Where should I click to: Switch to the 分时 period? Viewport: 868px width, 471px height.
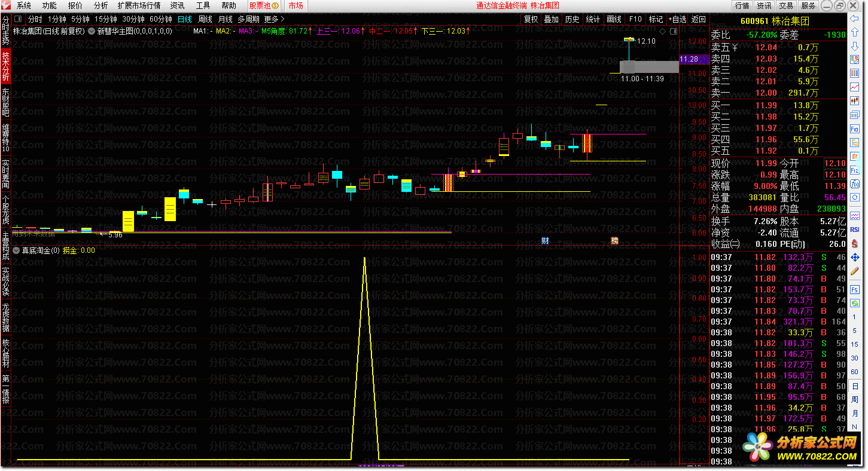point(35,19)
